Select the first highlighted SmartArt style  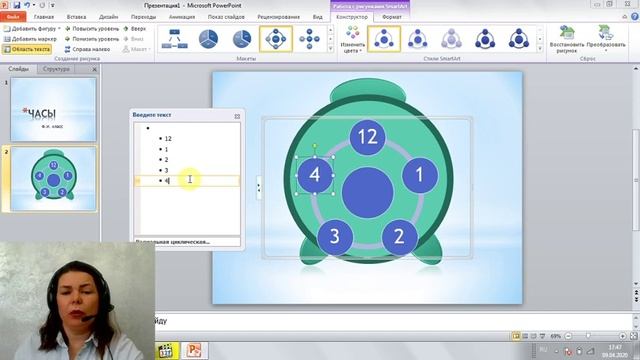pyautogui.click(x=384, y=39)
